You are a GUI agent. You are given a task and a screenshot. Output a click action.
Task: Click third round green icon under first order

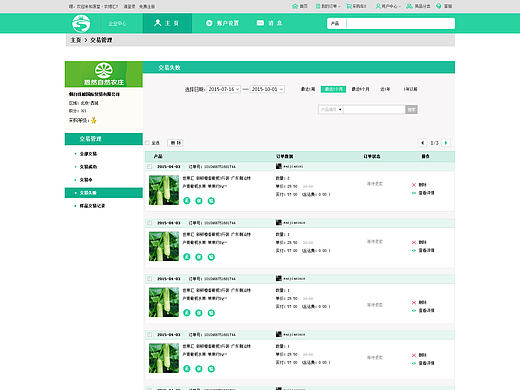click(211, 201)
